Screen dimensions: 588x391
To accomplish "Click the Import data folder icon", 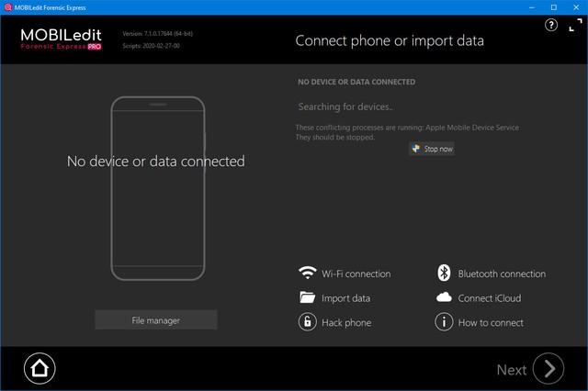I will [x=307, y=297].
